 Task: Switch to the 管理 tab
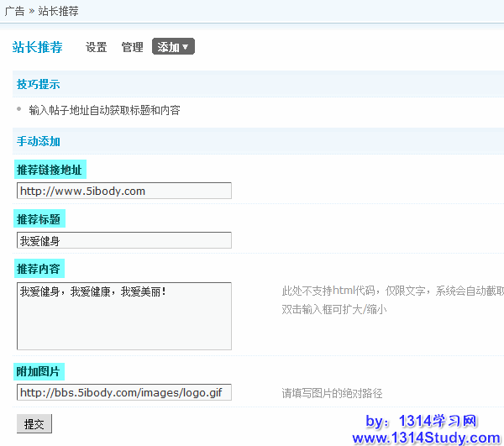[x=133, y=48]
